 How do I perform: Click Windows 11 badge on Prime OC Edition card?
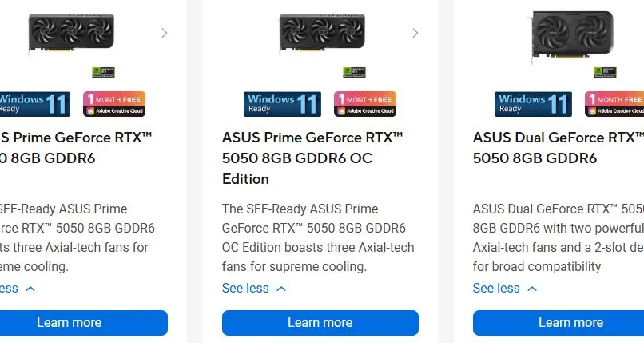click(283, 104)
